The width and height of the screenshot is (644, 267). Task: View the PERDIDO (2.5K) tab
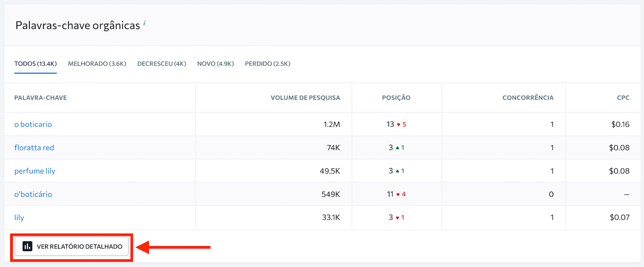(268, 64)
